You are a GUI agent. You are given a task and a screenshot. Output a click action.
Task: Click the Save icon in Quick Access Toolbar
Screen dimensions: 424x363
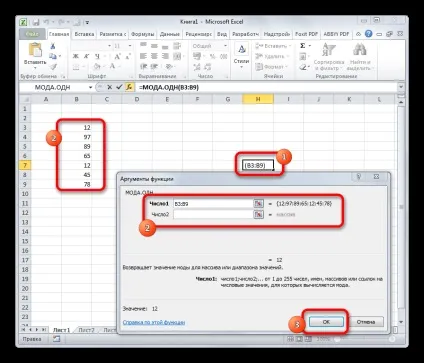point(36,22)
